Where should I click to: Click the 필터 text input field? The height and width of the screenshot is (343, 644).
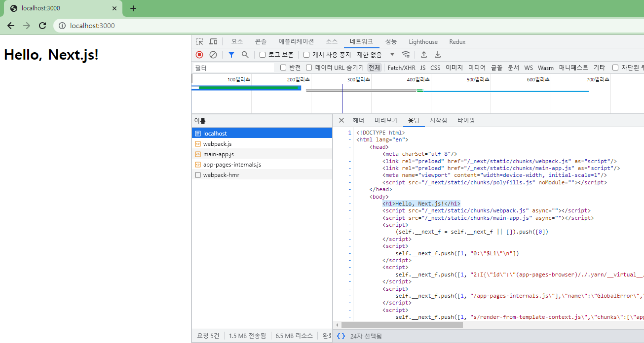click(233, 68)
